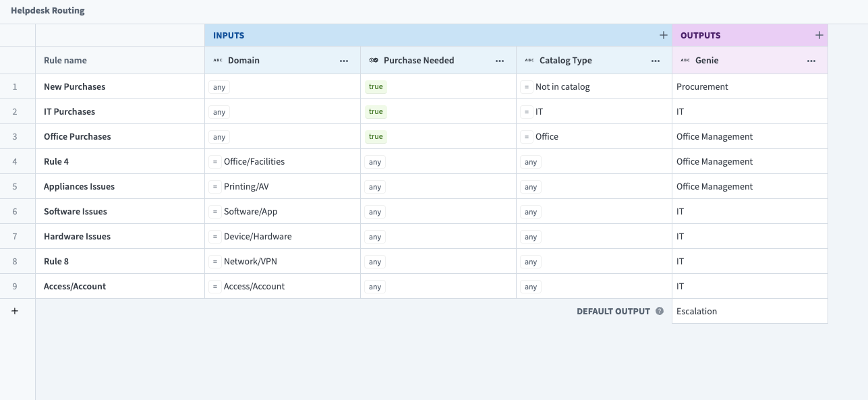Add a new rule row with plus icon
Image resolution: width=868 pixels, height=400 pixels.
[x=15, y=311]
